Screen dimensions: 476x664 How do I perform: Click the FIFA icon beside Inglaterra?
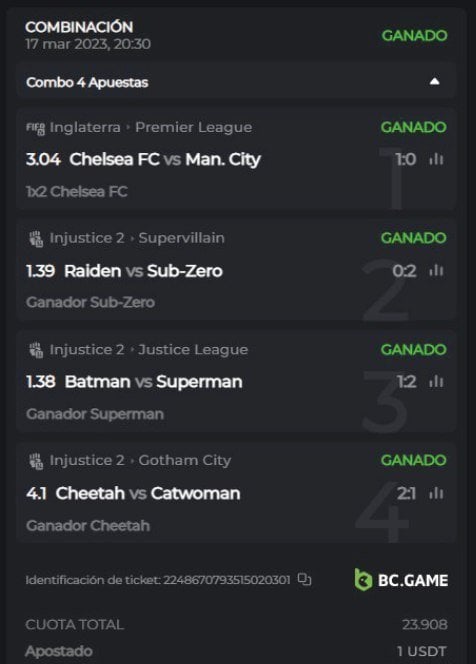[36, 128]
